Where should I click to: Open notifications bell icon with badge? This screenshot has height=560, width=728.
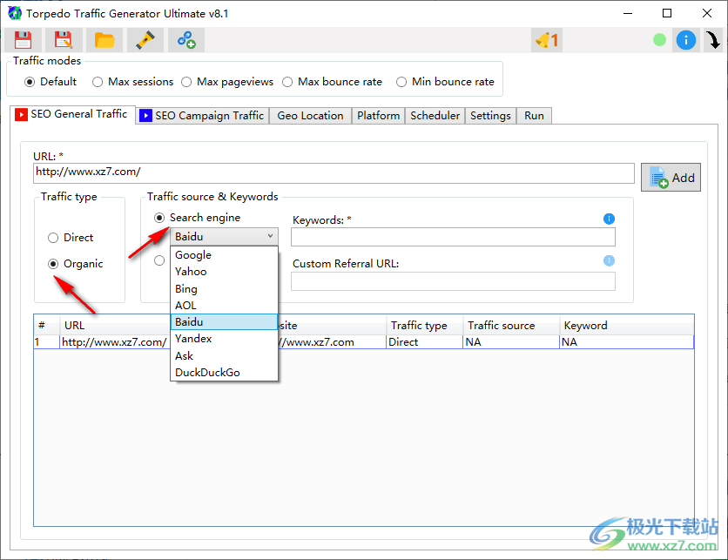click(547, 40)
